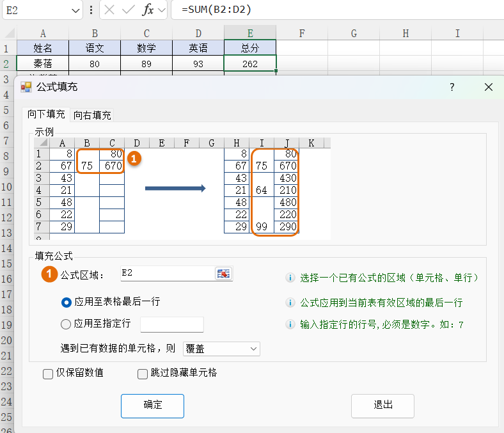Screen dimensions: 504x433
Task: Click the info icon beside 公式应用到当前表有效区域
Action: [290, 303]
